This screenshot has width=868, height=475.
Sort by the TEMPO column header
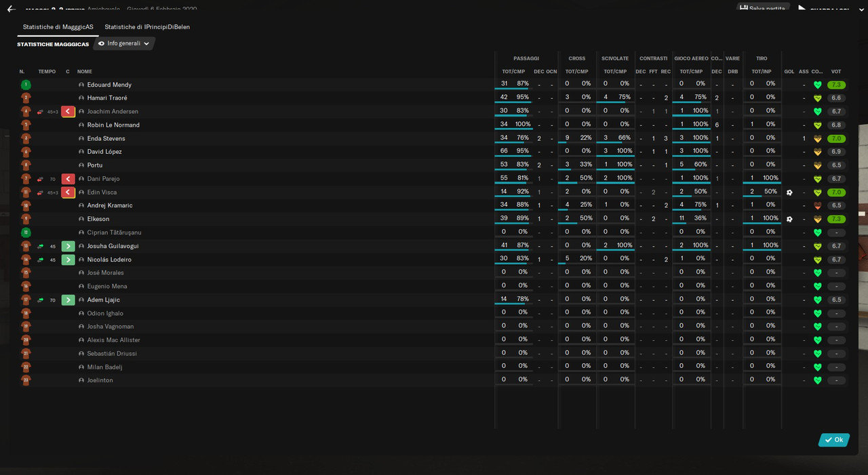click(x=47, y=72)
